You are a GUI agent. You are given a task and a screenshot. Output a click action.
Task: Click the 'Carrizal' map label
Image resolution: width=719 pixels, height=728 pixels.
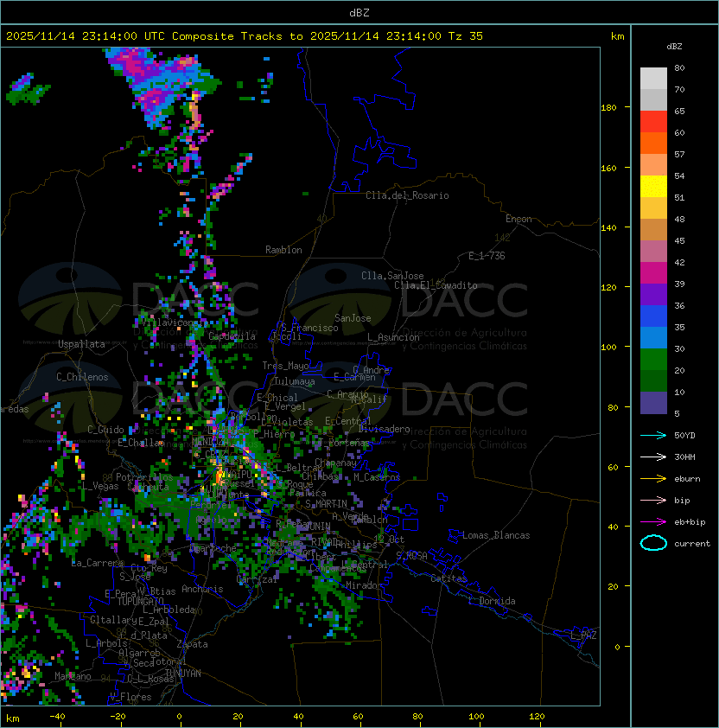(x=258, y=579)
